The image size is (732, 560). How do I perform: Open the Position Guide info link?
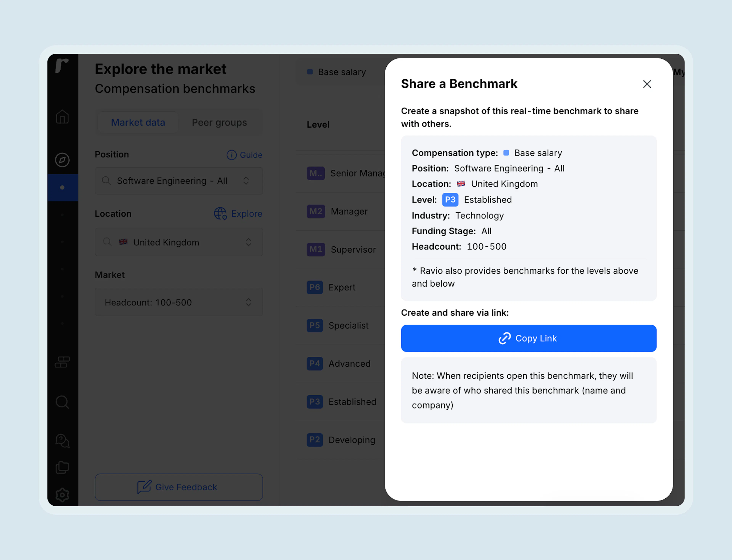click(x=244, y=155)
